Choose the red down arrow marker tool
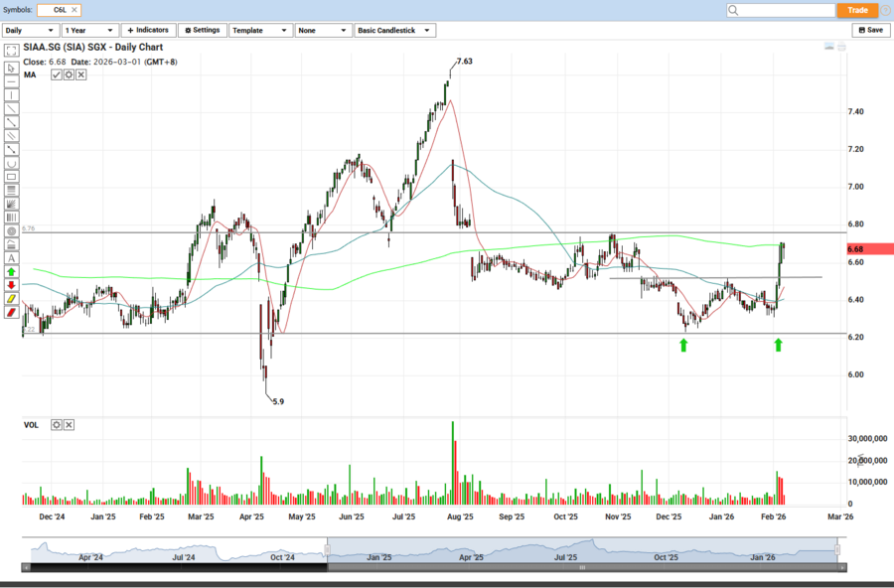 [11, 285]
